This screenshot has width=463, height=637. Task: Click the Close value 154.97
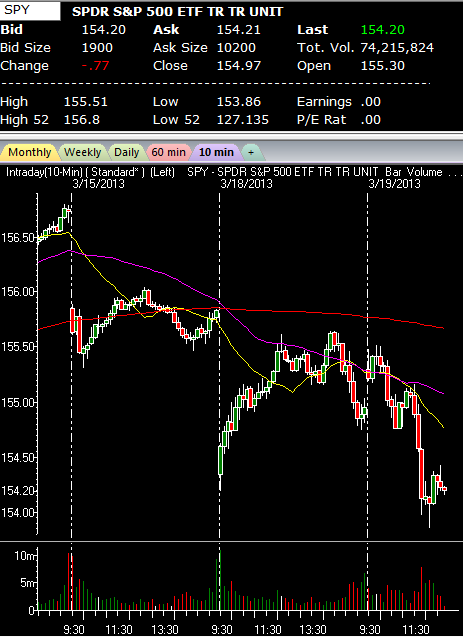[238, 66]
